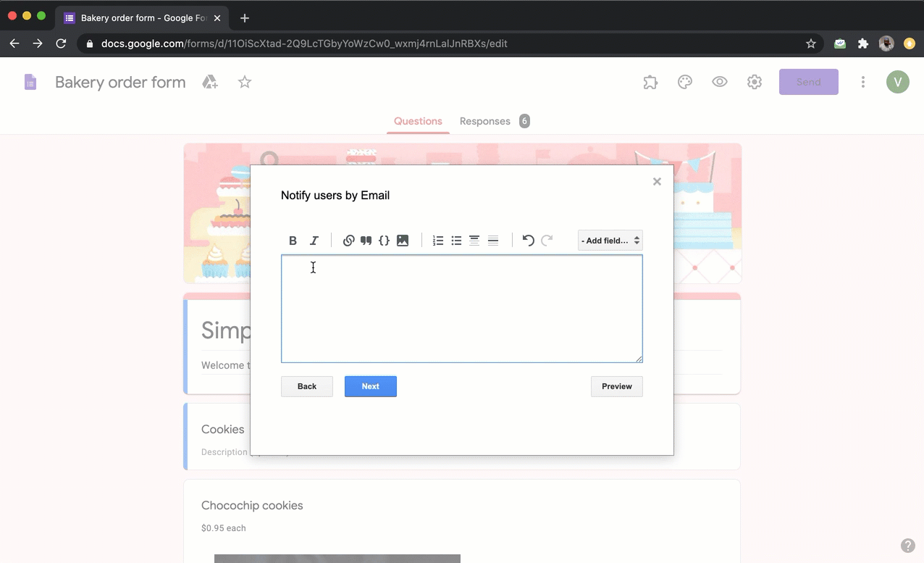Open the more options three-dot menu
This screenshot has height=563, width=924.
(x=863, y=82)
